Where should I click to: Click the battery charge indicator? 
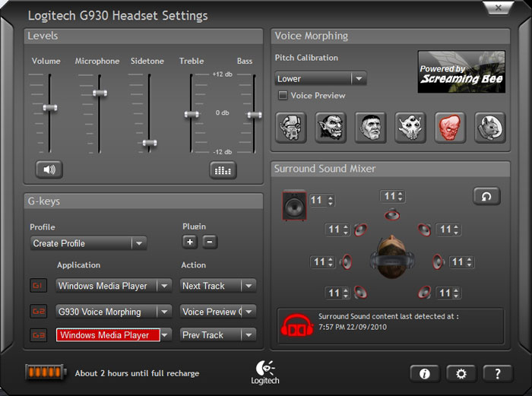(46, 372)
